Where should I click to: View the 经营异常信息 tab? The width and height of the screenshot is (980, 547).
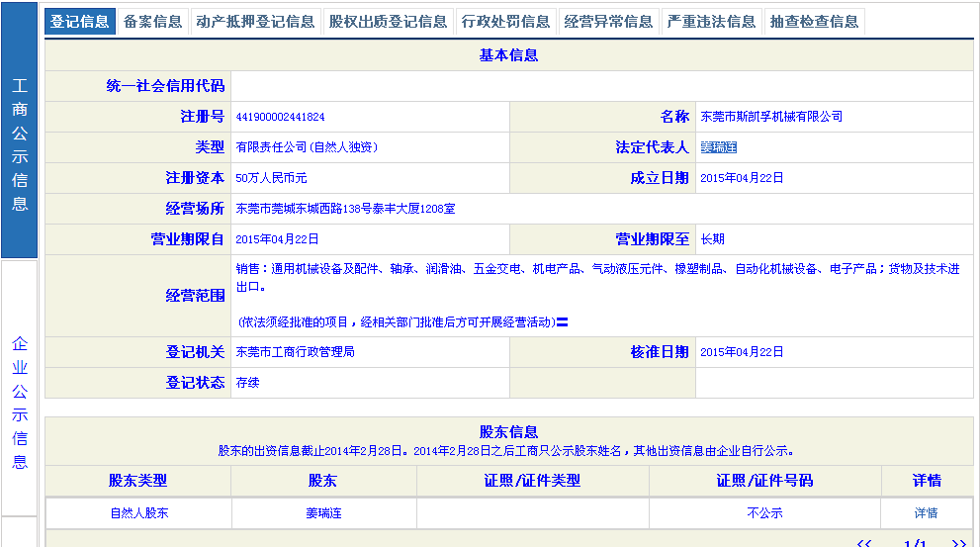[608, 22]
